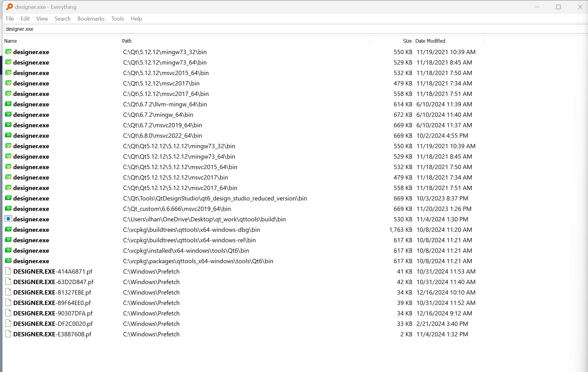Click the blank file icon for DESIGNER.EXE-414A6871.pf
The height and width of the screenshot is (372, 588).
coord(8,271)
